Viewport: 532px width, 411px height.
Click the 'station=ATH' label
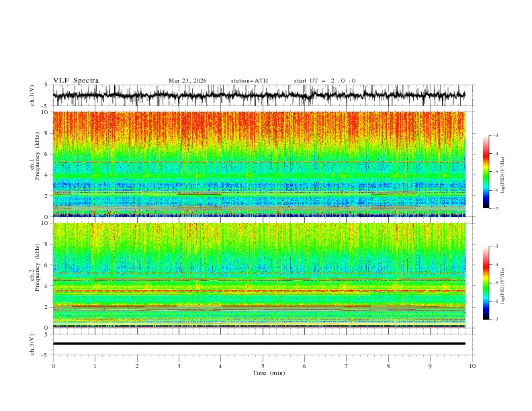249,81
